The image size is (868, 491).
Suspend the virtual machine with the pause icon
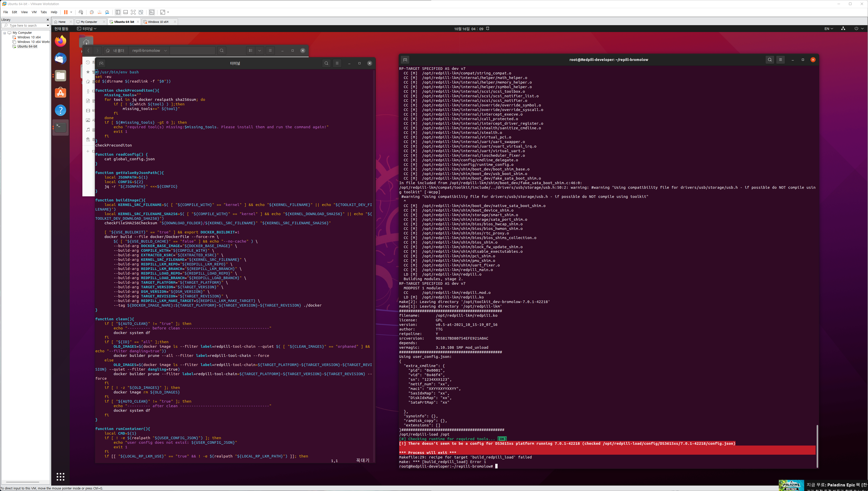(x=66, y=12)
